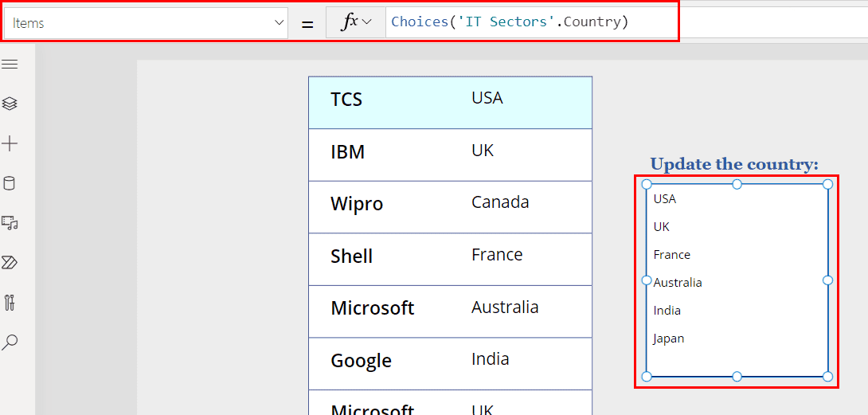The height and width of the screenshot is (415, 868).
Task: Select the Shell gallery row
Action: pos(450,259)
